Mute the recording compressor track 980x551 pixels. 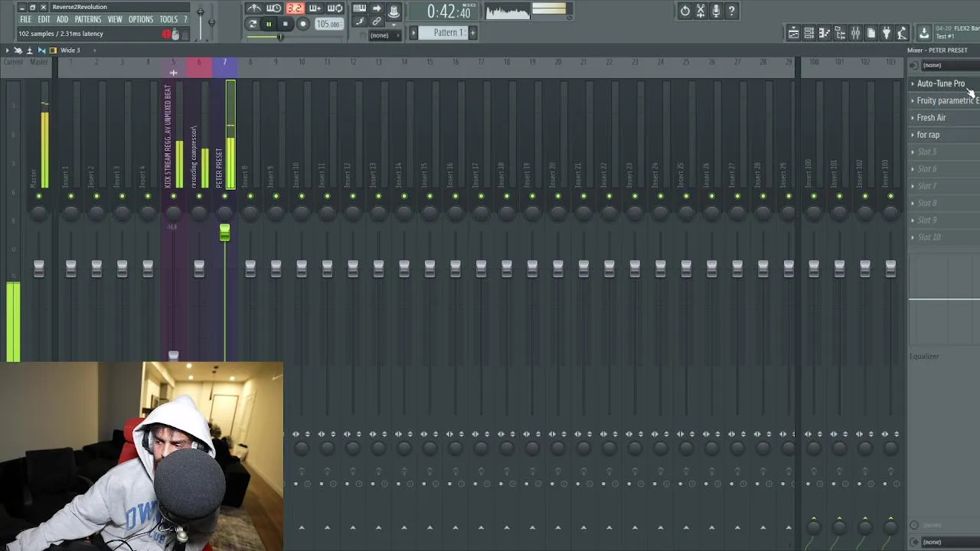click(199, 197)
